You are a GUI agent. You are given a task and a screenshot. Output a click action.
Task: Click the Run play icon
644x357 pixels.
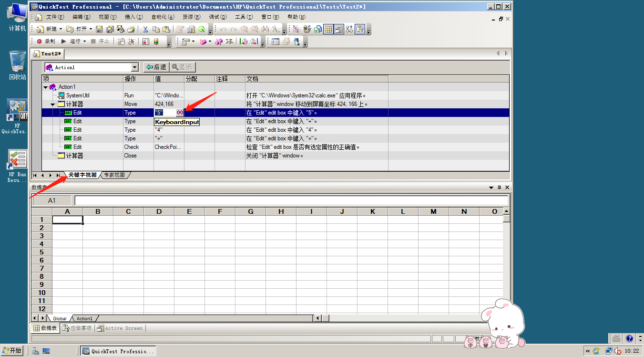pyautogui.click(x=64, y=41)
